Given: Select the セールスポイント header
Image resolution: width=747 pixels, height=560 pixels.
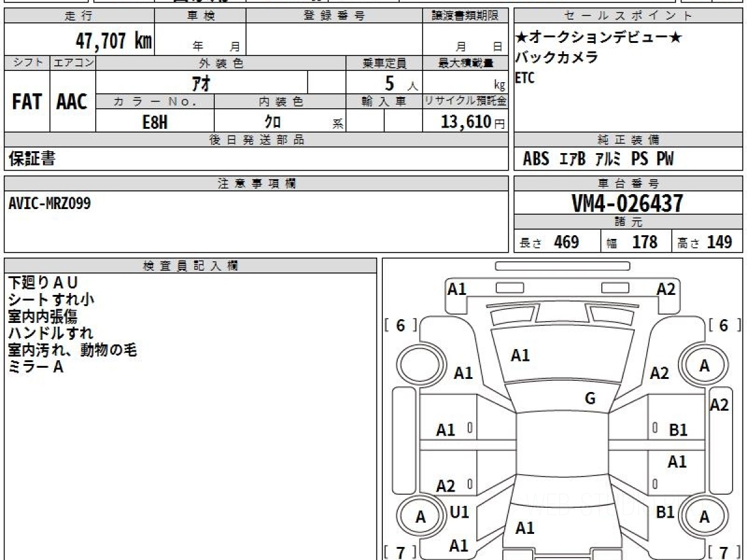Looking at the screenshot, I should click(629, 16).
